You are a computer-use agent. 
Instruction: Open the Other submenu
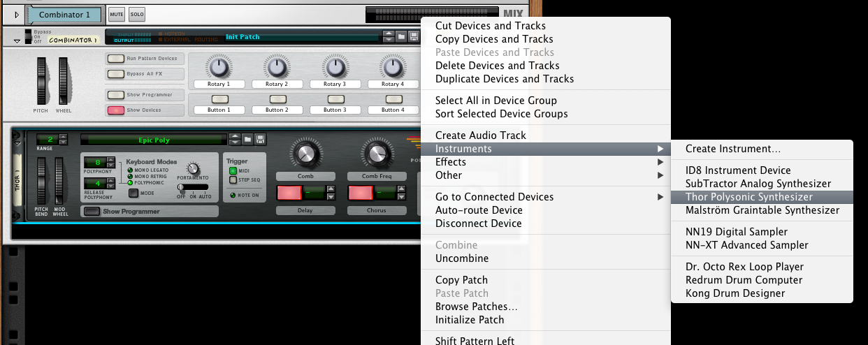(546, 175)
